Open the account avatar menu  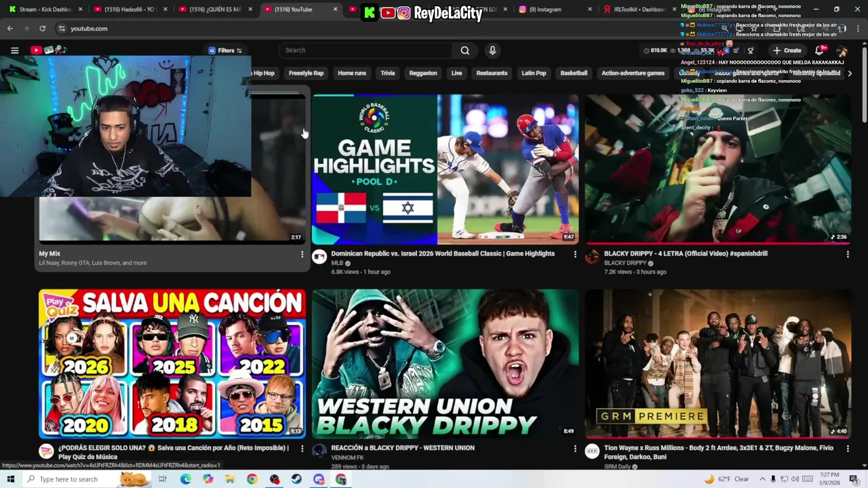click(x=842, y=51)
